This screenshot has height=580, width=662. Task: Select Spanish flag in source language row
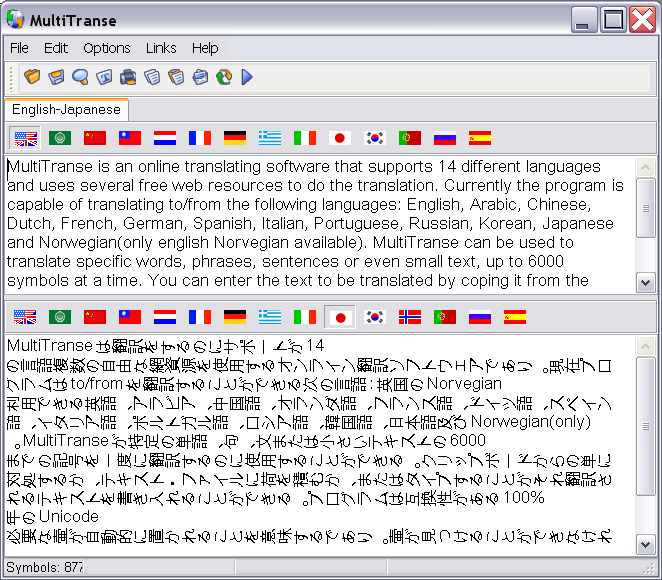480,138
